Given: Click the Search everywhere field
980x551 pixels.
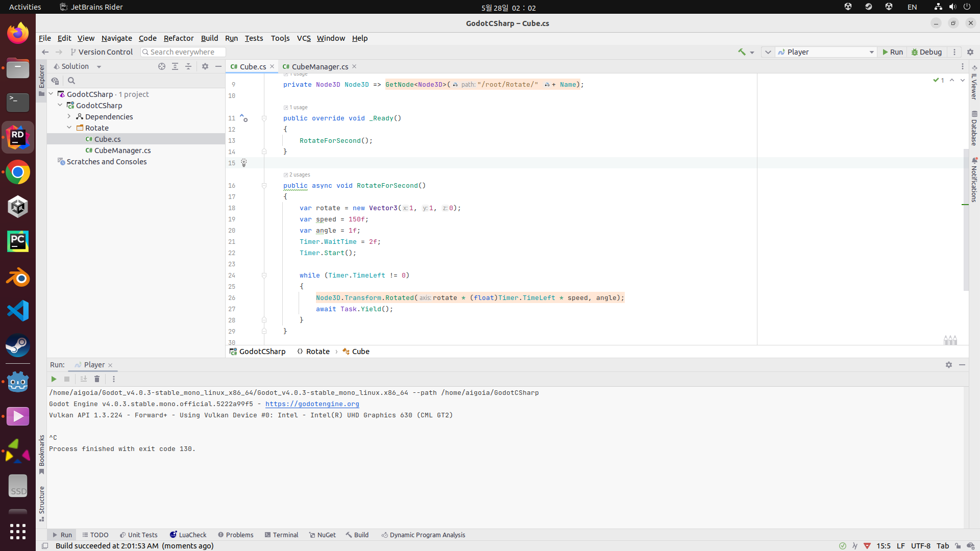Looking at the screenshot, I should point(183,52).
